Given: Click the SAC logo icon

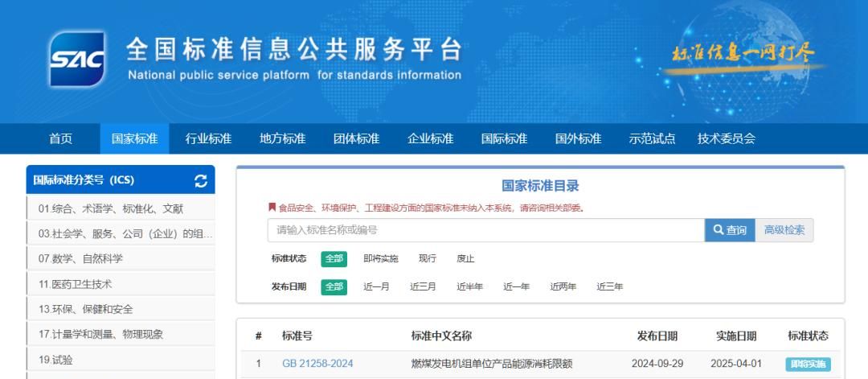Looking at the screenshot, I should click(x=77, y=59).
